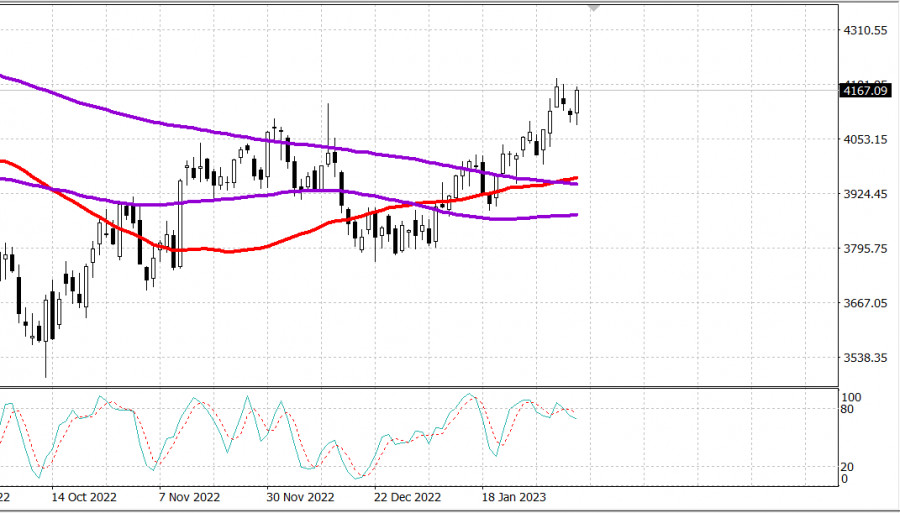Select the 22 Dec 2022 date label
The width and height of the screenshot is (900, 513).
click(x=407, y=497)
